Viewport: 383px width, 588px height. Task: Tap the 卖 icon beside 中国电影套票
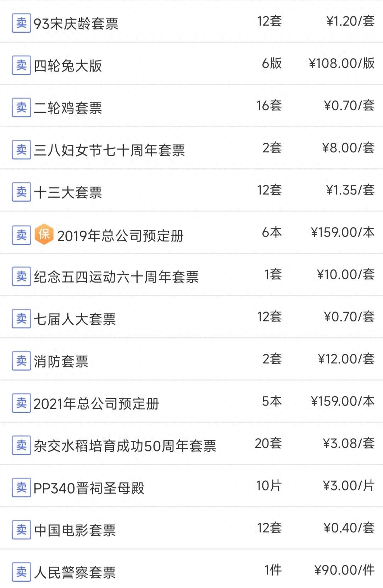21,530
